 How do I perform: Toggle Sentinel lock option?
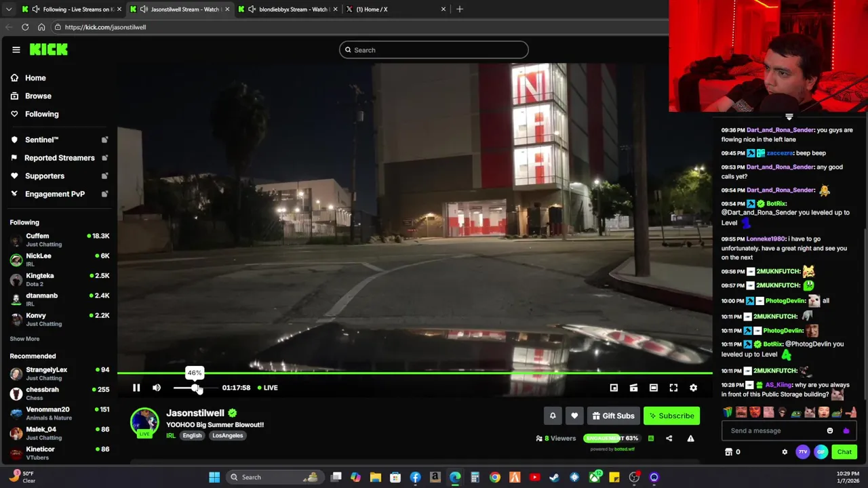pyautogui.click(x=104, y=140)
